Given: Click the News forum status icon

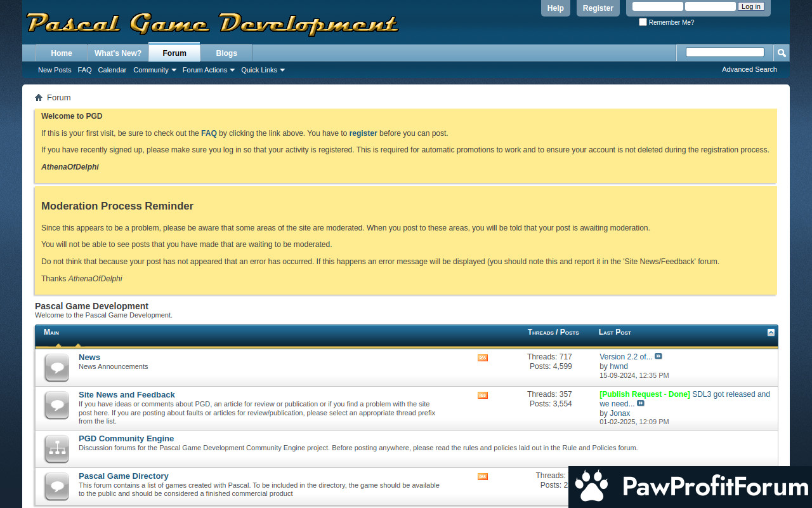Looking at the screenshot, I should (x=57, y=368).
